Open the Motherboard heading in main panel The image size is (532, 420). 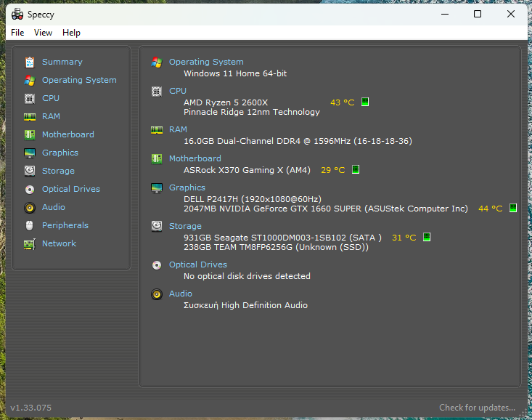click(195, 158)
